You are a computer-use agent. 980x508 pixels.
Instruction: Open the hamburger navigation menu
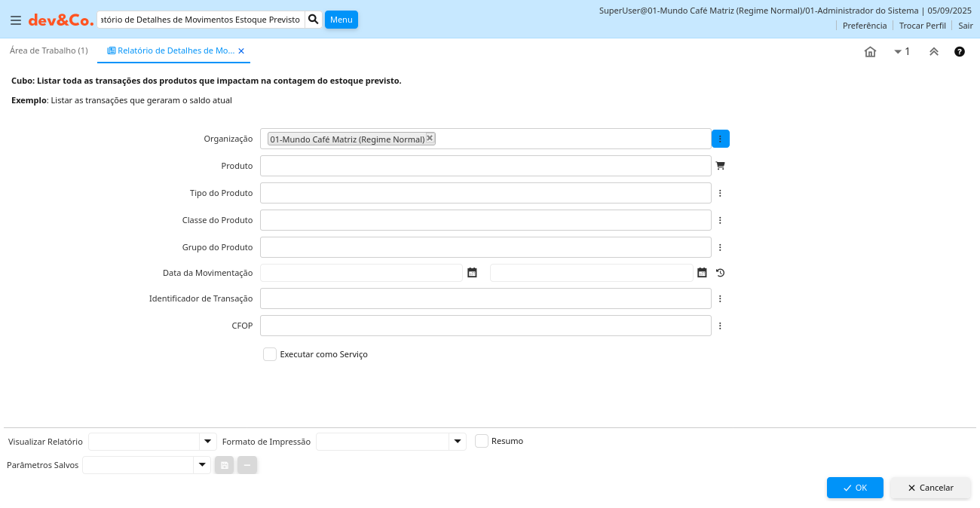point(15,20)
